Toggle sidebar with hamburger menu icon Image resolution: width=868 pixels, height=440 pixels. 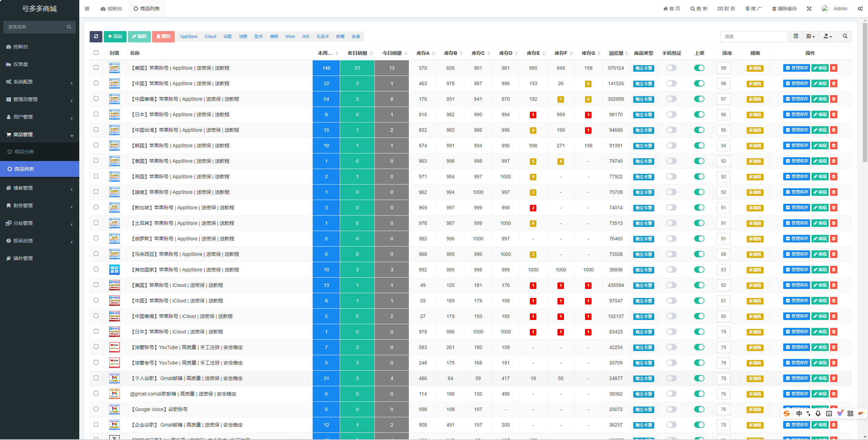87,9
